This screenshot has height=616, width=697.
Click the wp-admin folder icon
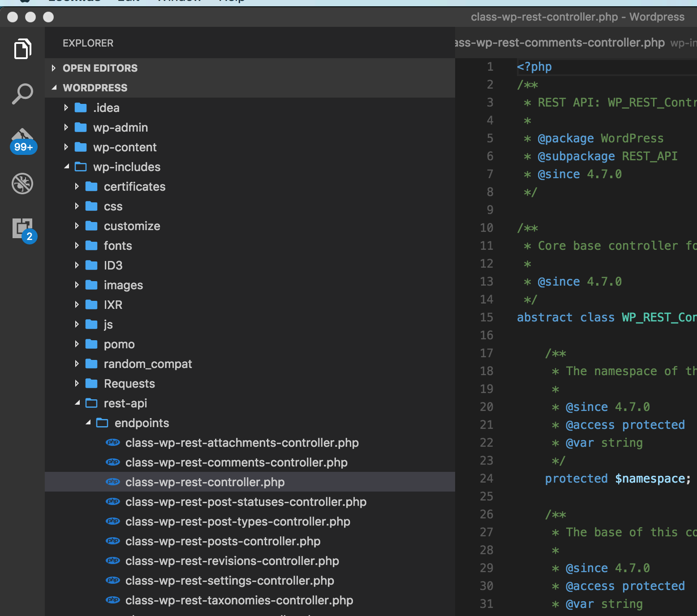(81, 128)
